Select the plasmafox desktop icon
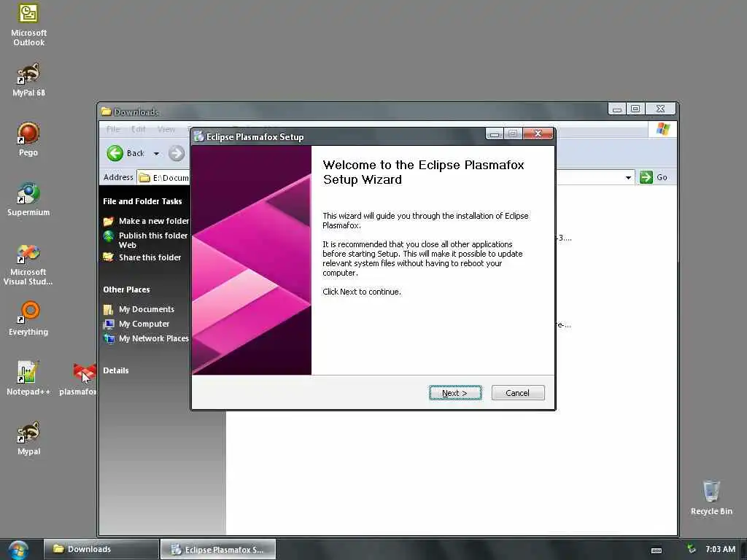Screen dimensions: 747x560 point(79,378)
